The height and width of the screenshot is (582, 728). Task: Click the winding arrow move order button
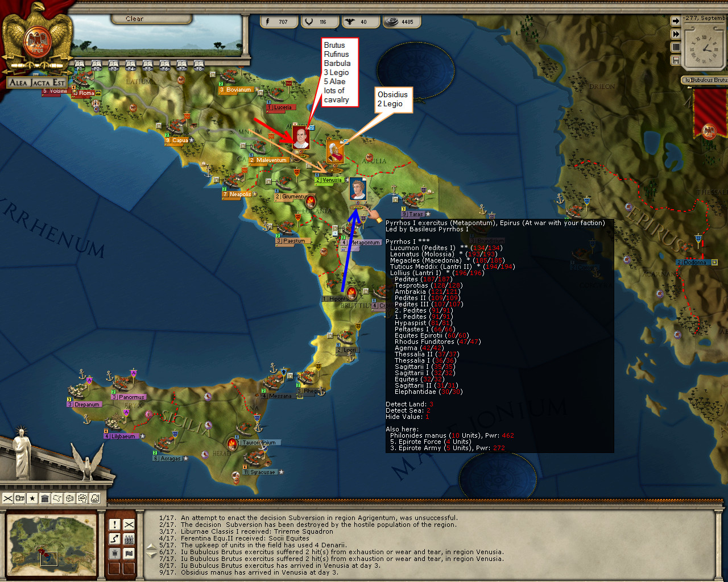(114, 538)
